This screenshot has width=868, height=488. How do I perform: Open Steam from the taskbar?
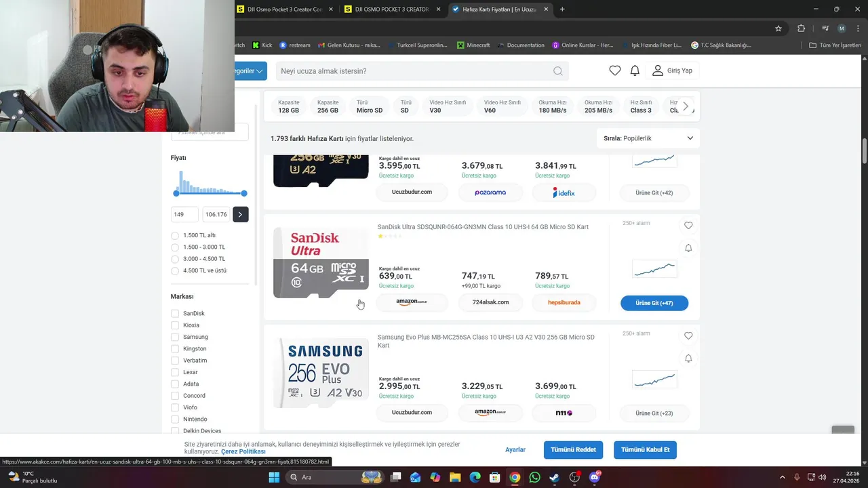tap(555, 477)
